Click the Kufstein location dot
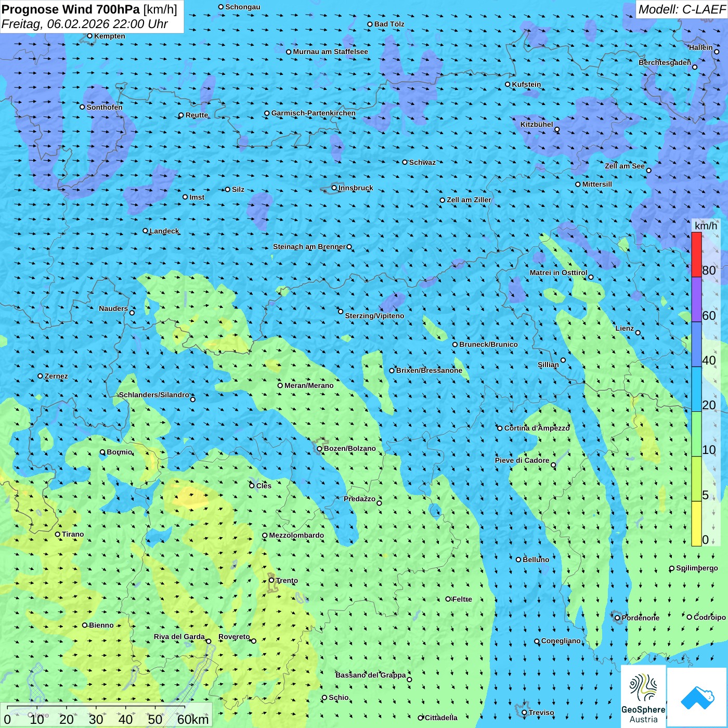This screenshot has width=728, height=728. (x=508, y=84)
